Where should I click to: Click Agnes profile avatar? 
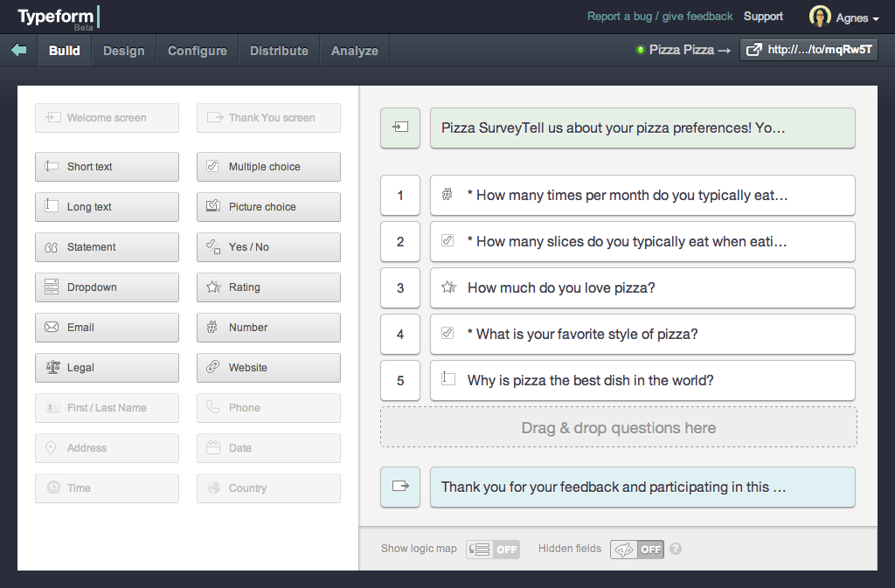tap(820, 17)
